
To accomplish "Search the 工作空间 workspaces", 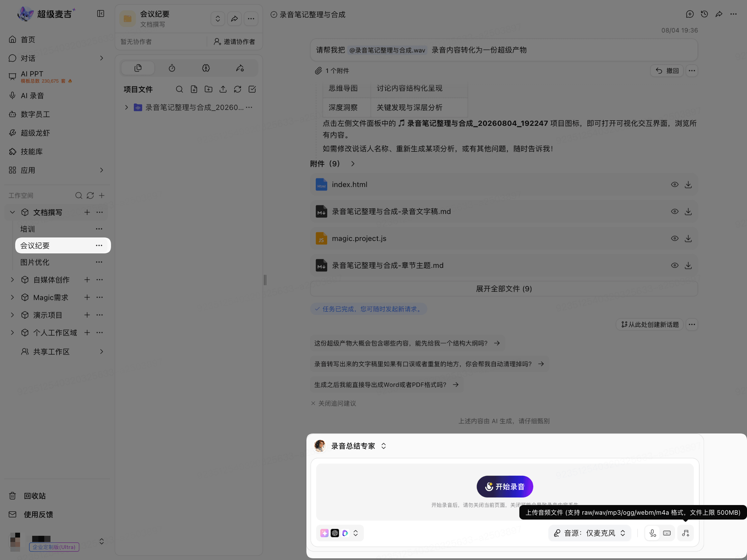I will (79, 196).
